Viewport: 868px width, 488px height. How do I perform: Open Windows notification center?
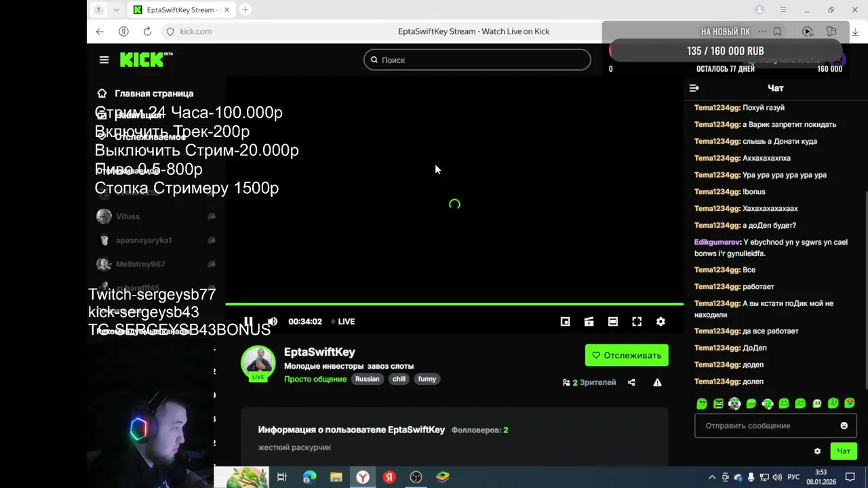pos(850,477)
